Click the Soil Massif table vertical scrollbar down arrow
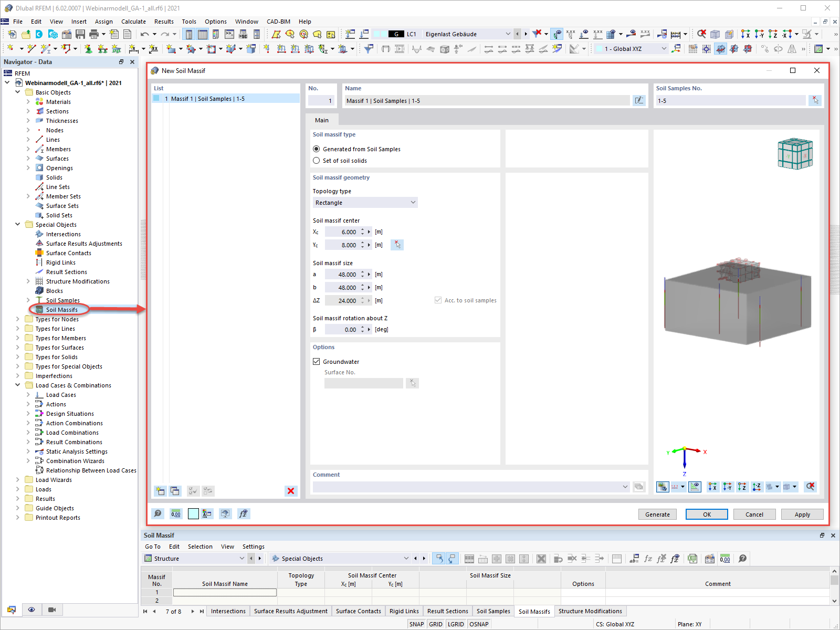840x630 pixels. pos(834,601)
